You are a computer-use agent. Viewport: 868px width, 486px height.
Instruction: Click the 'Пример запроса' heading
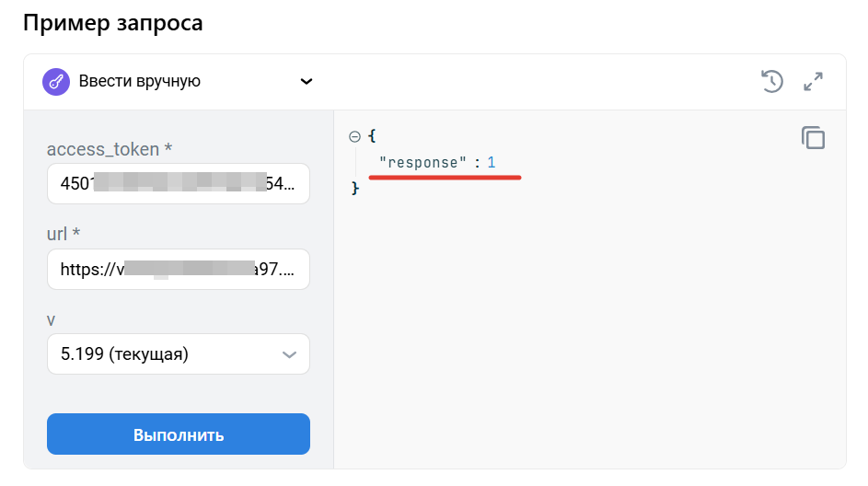[113, 23]
